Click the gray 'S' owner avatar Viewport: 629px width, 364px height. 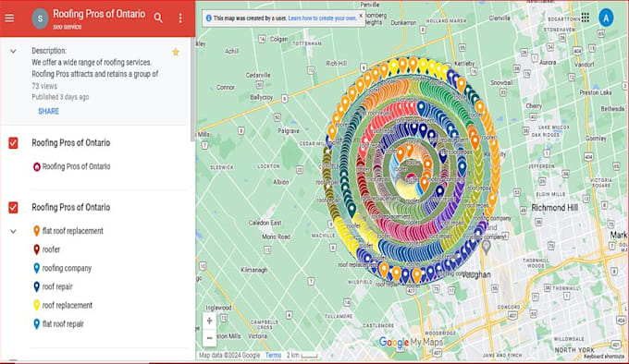(x=40, y=18)
